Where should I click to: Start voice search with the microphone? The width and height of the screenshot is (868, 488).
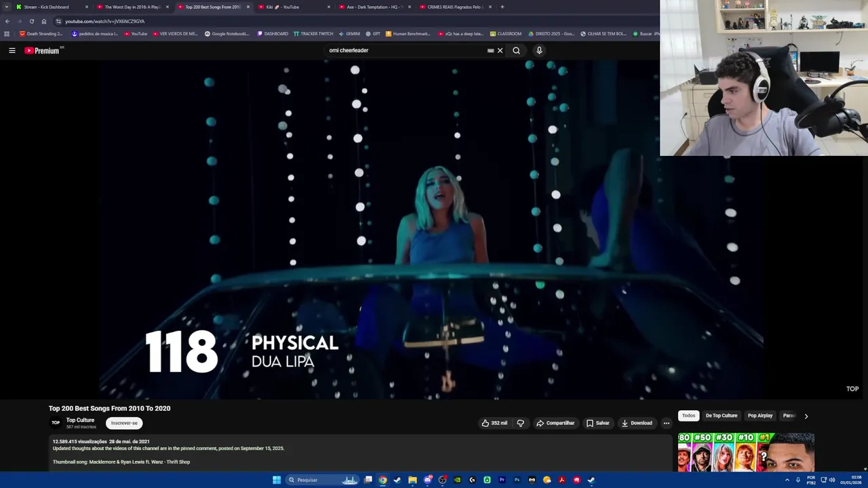coord(539,50)
